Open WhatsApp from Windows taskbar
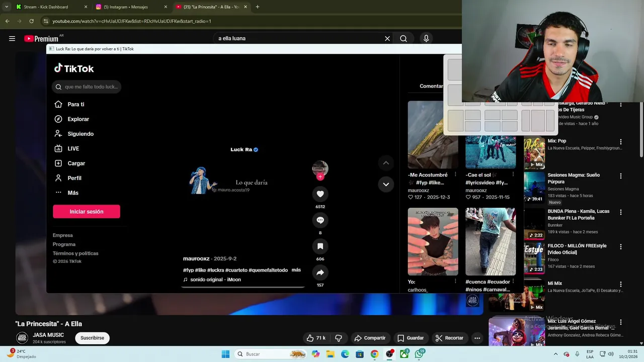644x362 pixels. point(419,354)
